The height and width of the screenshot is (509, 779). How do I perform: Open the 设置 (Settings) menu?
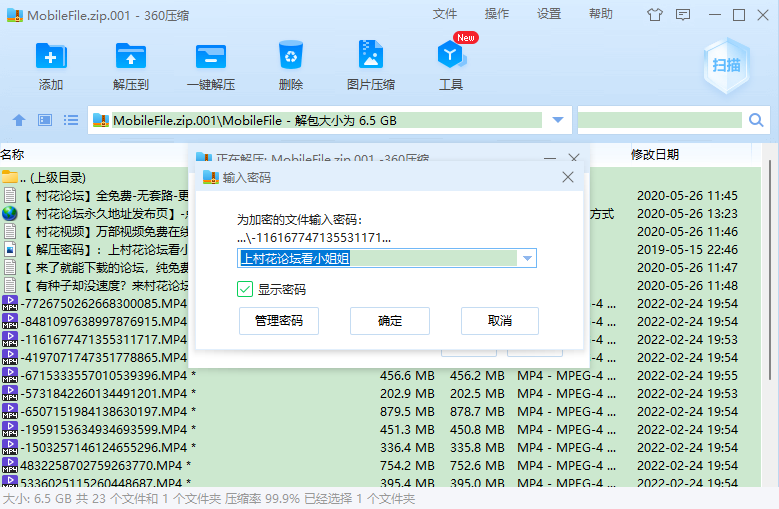[x=549, y=14]
